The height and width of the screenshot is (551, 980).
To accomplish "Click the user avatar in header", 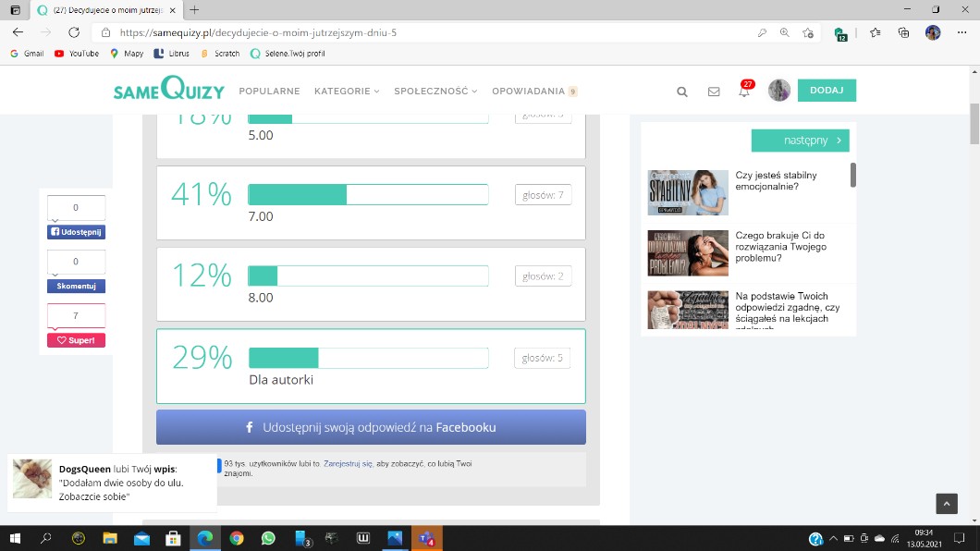I will point(778,91).
